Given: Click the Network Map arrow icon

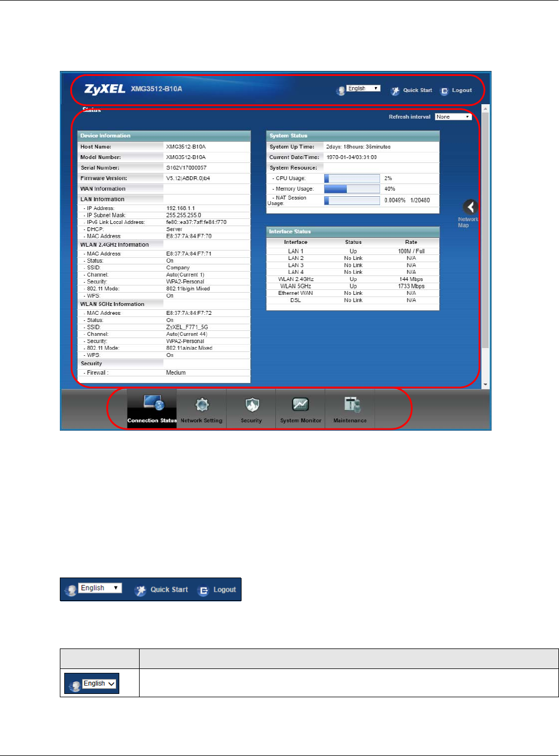Looking at the screenshot, I should (470, 207).
